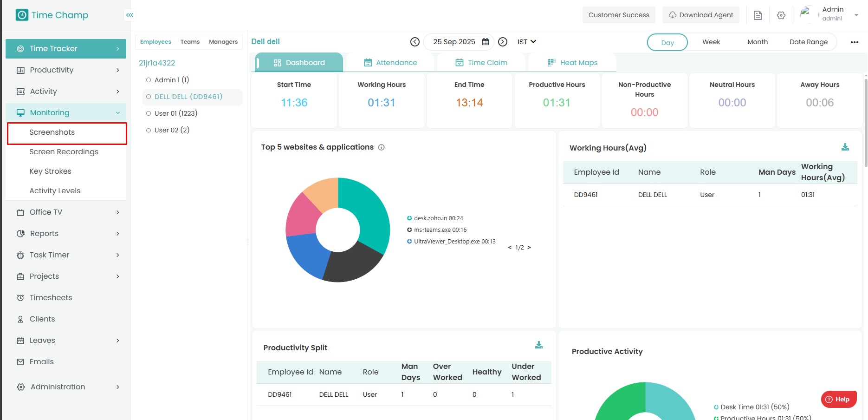Select User 01 (1223) employee
Viewport: 868px width, 420px height.
pos(149,113)
